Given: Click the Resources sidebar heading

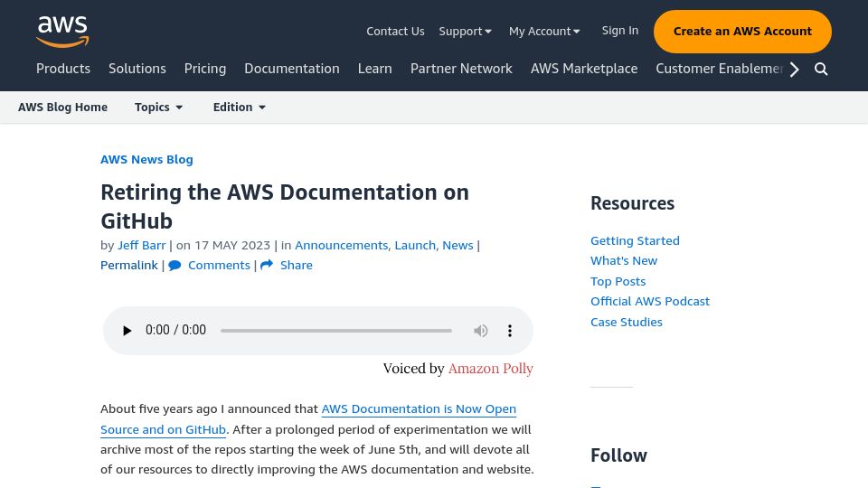Looking at the screenshot, I should 632,203.
